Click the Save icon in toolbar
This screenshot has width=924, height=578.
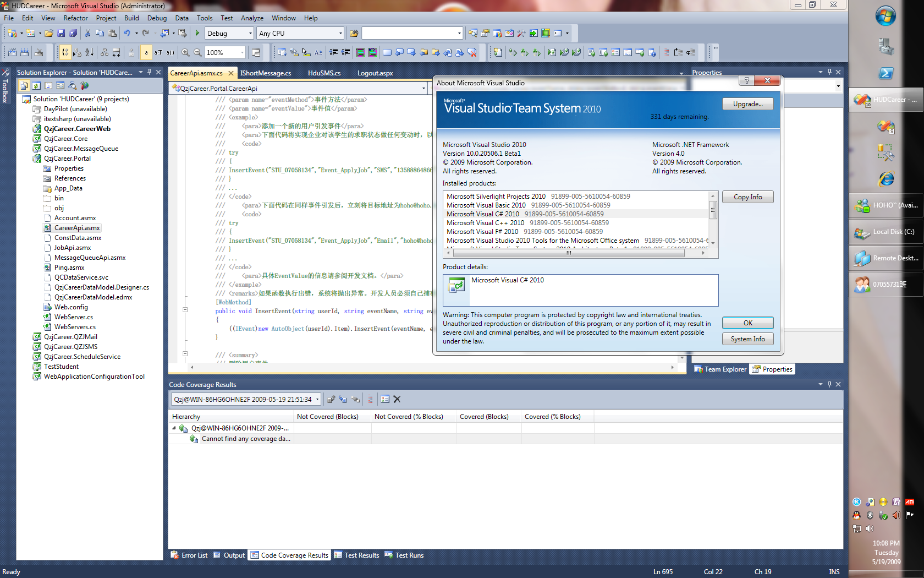pos(61,33)
